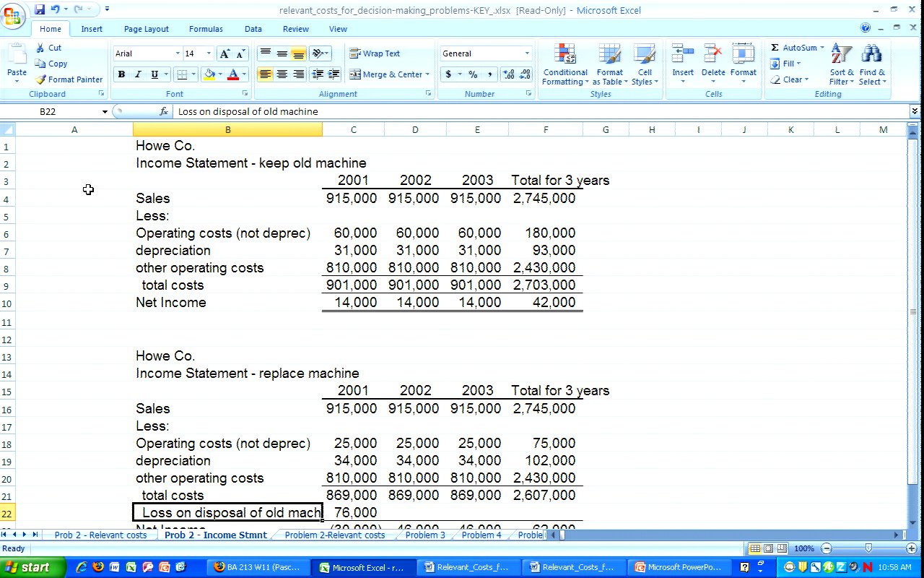Switch to the Formulas ribbon tab
Viewport: 924px width, 578px height.
[x=206, y=29]
